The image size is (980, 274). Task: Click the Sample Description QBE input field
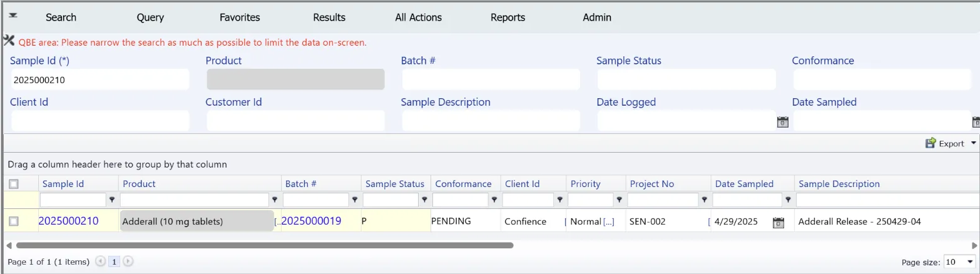491,121
